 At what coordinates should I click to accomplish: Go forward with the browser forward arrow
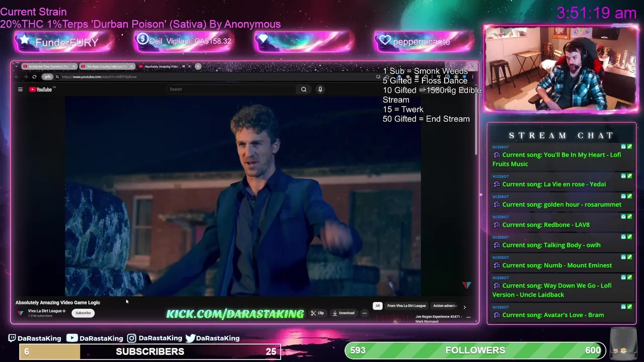(x=26, y=77)
